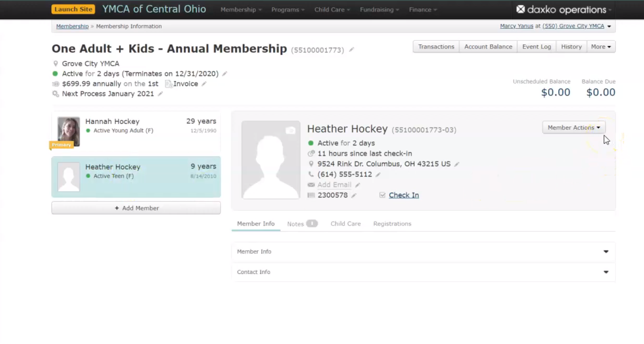
Task: Click the (550) Grove City YMCA link
Action: click(573, 26)
